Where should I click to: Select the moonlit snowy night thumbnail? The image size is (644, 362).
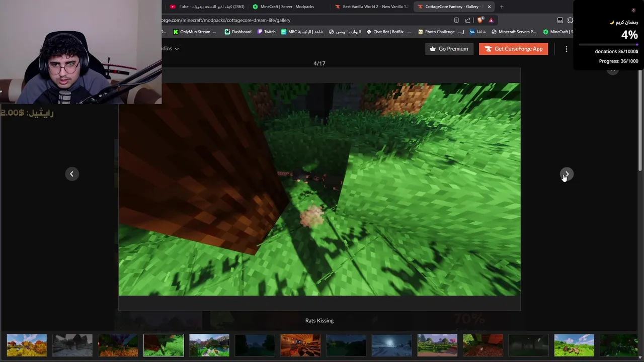391,345
